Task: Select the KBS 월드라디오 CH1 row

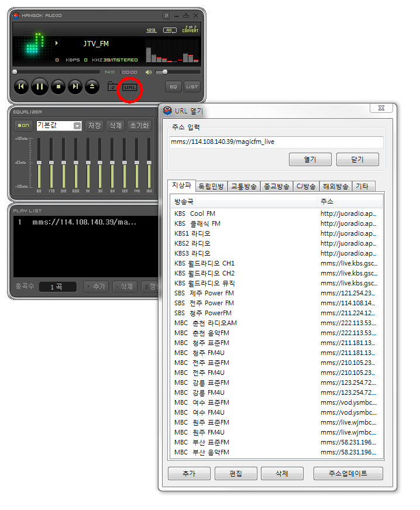Action: pyautogui.click(x=276, y=263)
